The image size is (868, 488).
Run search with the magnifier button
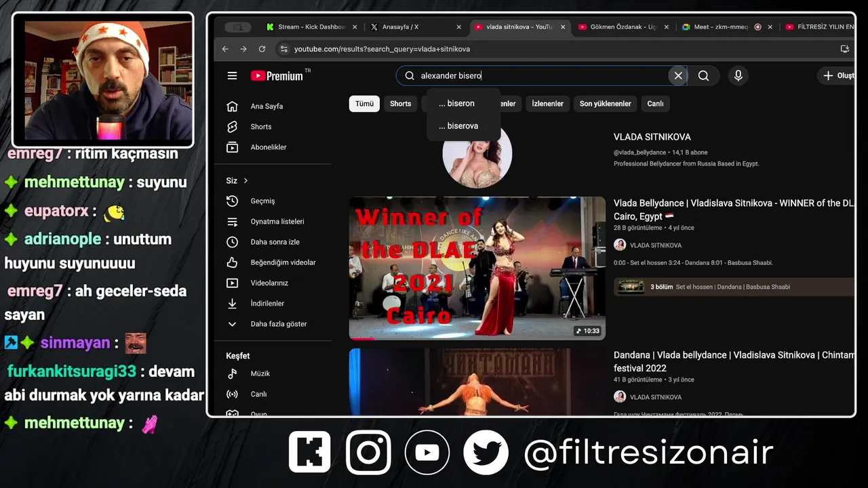pos(703,76)
